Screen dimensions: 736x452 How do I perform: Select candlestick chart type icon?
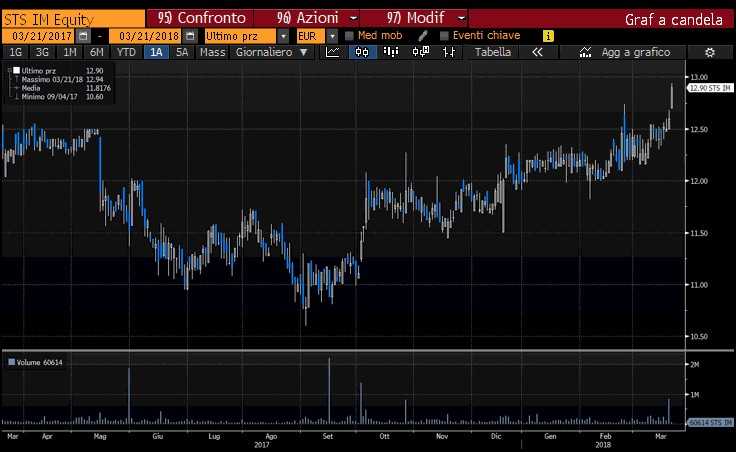(362, 52)
